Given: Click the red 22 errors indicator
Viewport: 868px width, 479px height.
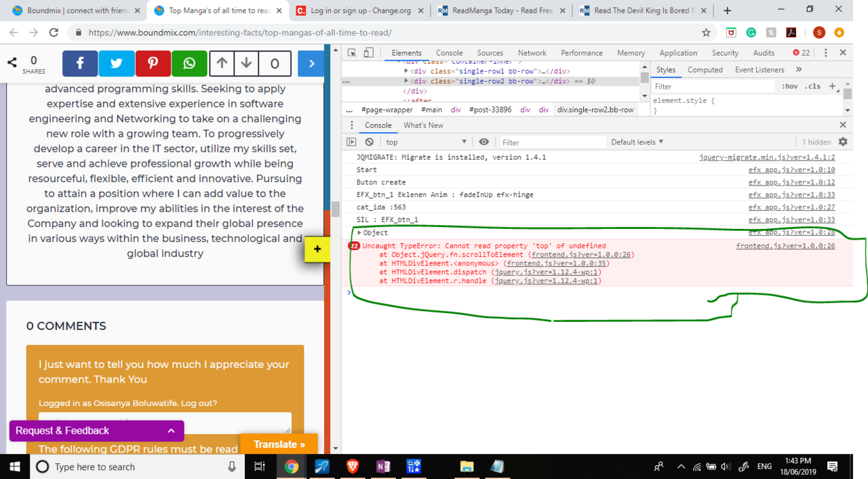Looking at the screenshot, I should [802, 53].
